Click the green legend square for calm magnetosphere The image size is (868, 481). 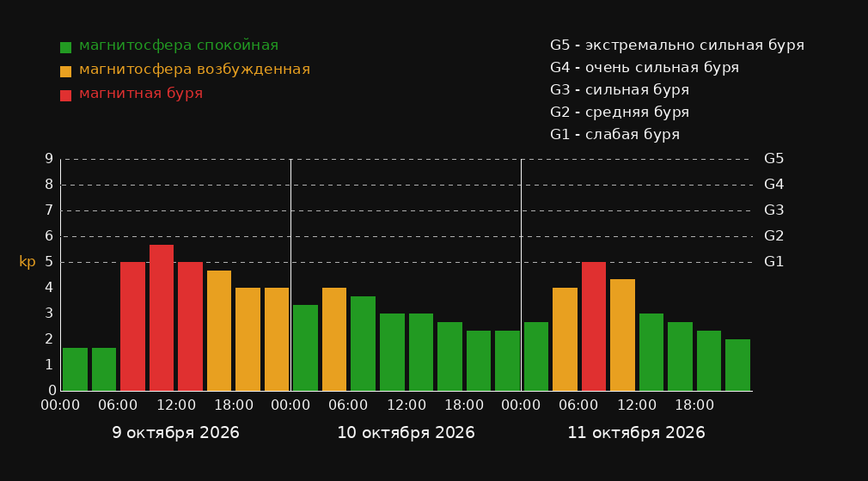(x=65, y=47)
